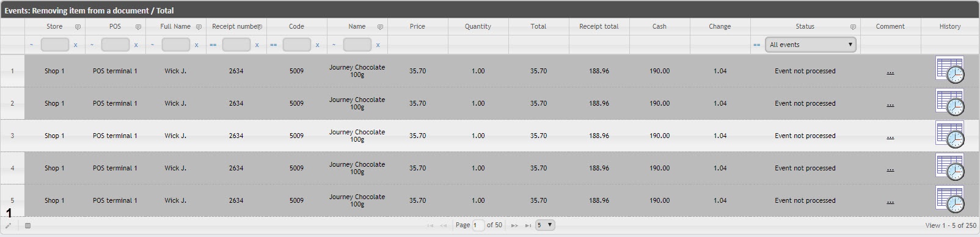Open comment ellipsis link in row 2

coord(890,104)
